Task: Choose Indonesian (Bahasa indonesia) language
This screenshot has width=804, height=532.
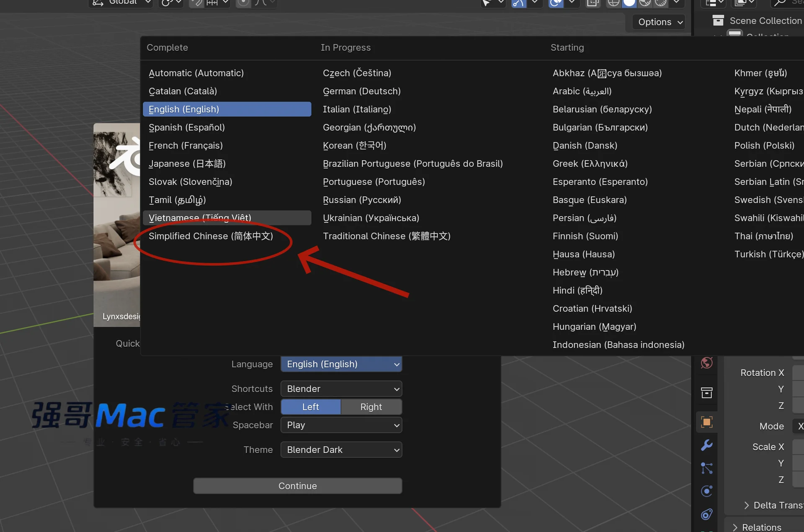Action: pos(618,345)
